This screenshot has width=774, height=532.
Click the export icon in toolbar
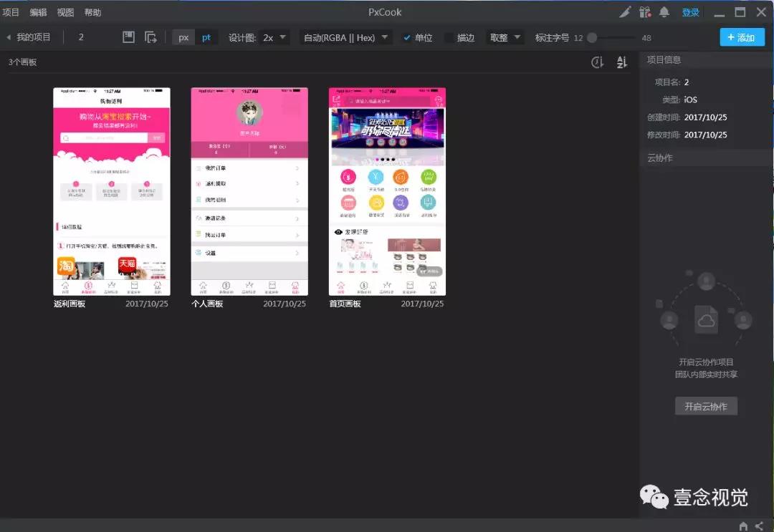(150, 37)
